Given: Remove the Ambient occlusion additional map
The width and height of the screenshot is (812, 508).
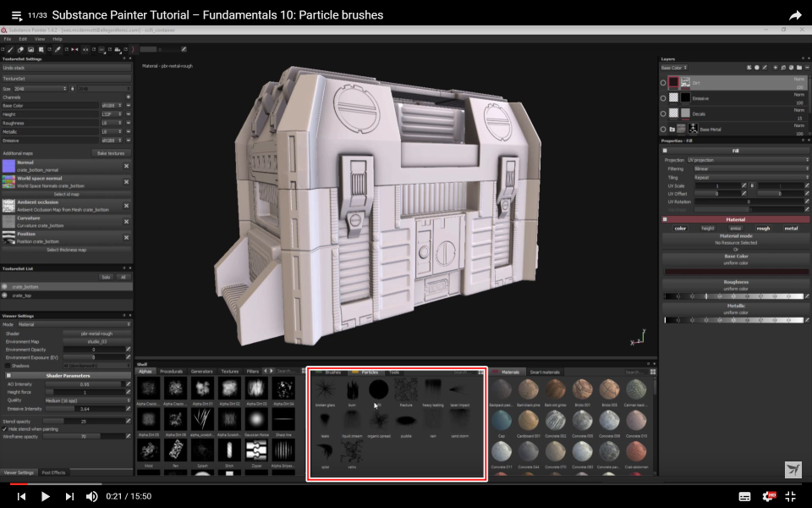Looking at the screenshot, I should [126, 206].
